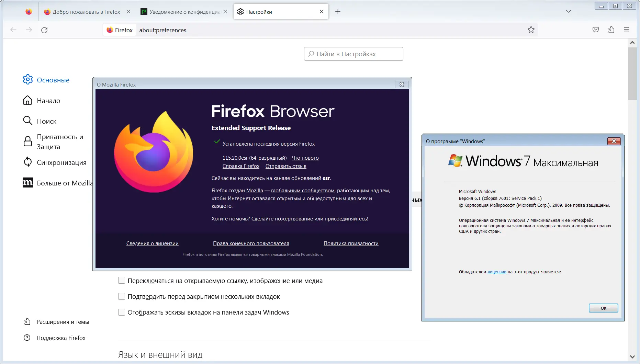Open 'Поддержка Firefox' link
This screenshot has width=640, height=364.
[x=61, y=338]
